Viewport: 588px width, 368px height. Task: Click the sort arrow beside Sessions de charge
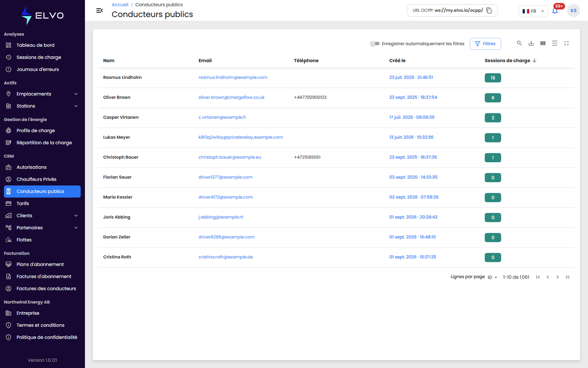[x=534, y=61]
